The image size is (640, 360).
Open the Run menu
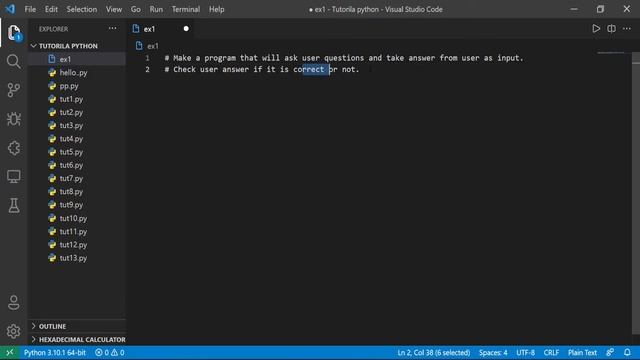[x=156, y=9]
